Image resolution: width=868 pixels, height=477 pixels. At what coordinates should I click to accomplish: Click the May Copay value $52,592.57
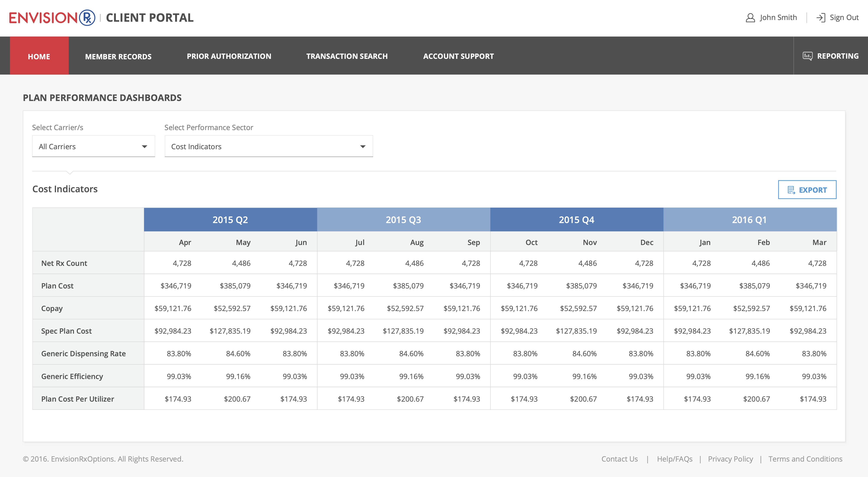click(x=232, y=308)
